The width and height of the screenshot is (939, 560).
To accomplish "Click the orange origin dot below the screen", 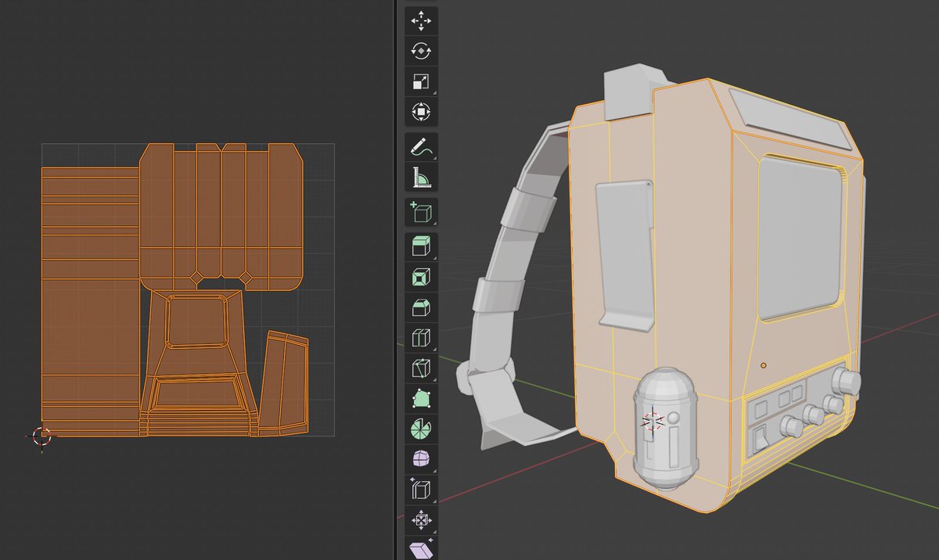I will [x=763, y=364].
